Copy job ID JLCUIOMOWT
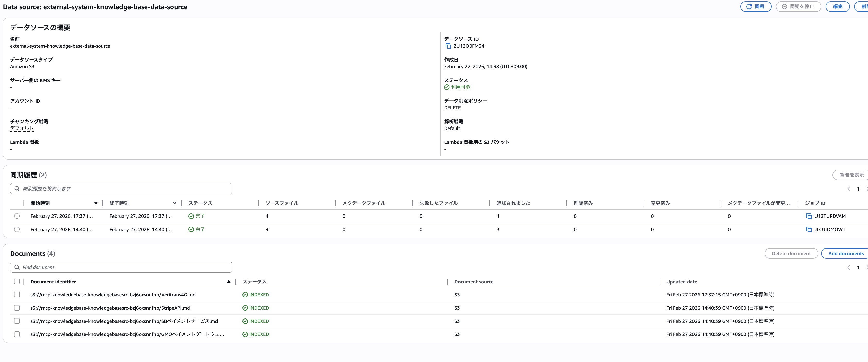 pos(808,230)
